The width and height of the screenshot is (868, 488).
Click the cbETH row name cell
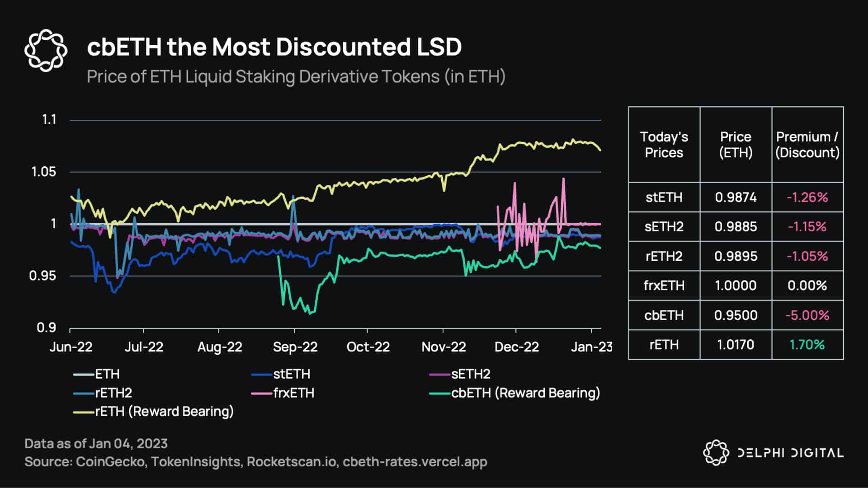tap(664, 315)
